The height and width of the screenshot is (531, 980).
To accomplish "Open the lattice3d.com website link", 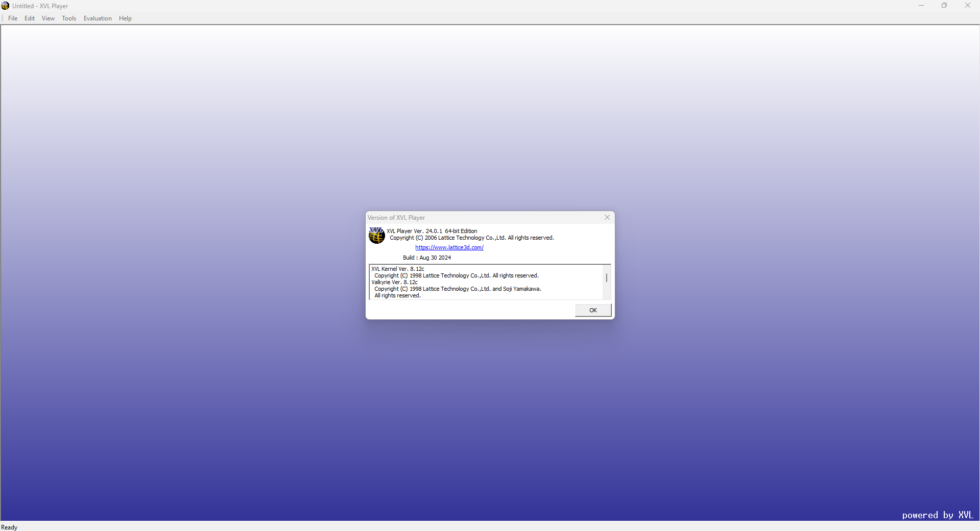I will (449, 247).
